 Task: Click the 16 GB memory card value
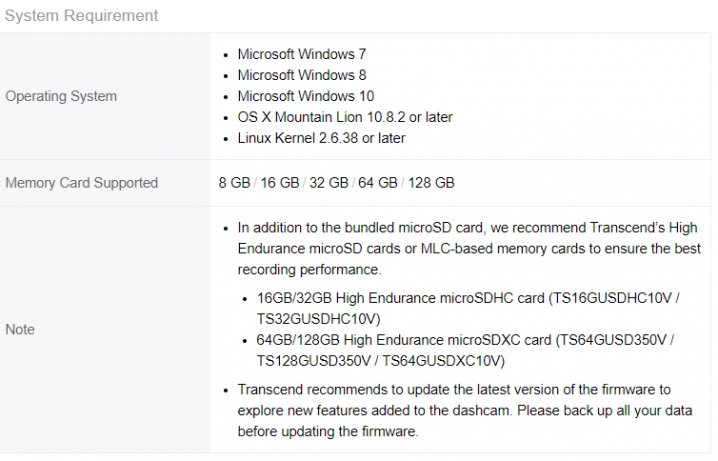pos(280,183)
